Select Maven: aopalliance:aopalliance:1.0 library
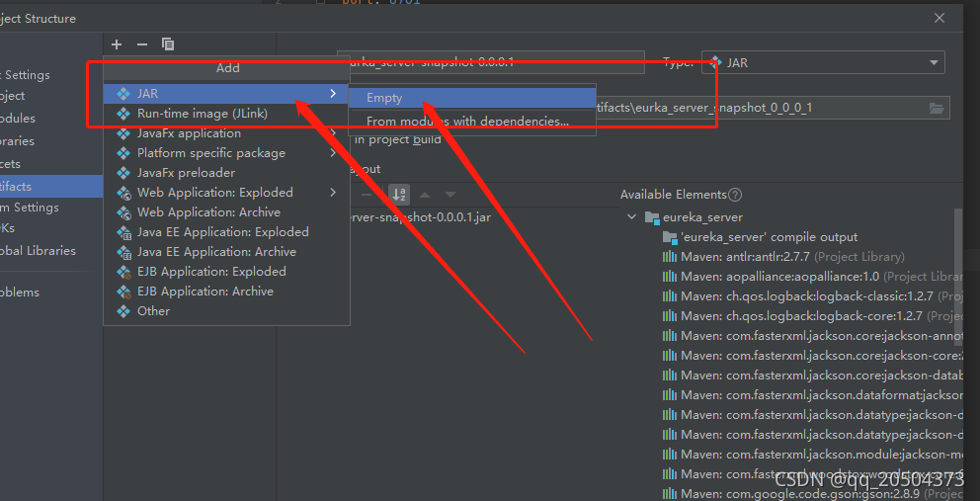Viewport: 980px width, 501px height. click(821, 277)
